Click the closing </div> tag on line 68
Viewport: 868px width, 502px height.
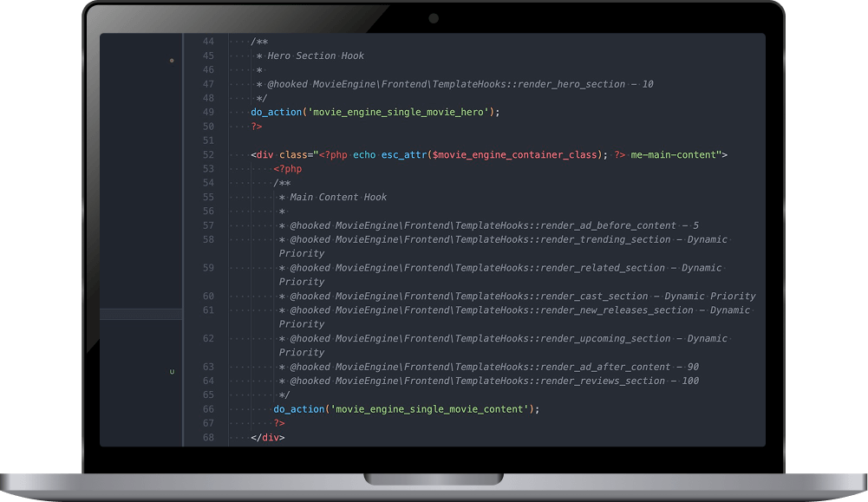point(266,437)
